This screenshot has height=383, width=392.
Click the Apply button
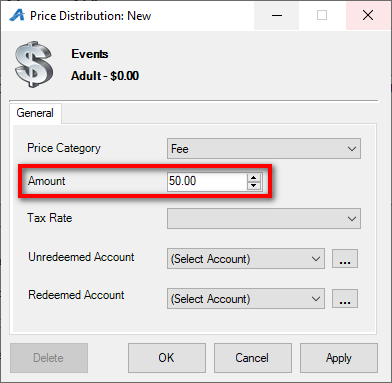(x=339, y=358)
